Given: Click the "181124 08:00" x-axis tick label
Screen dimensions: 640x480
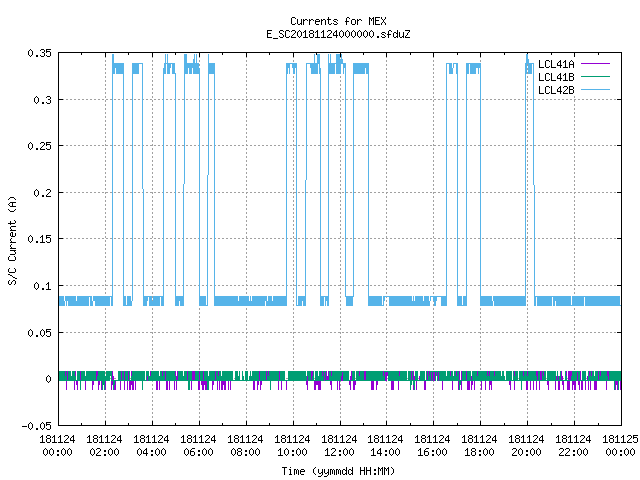Looking at the screenshot, I should tap(245, 446).
